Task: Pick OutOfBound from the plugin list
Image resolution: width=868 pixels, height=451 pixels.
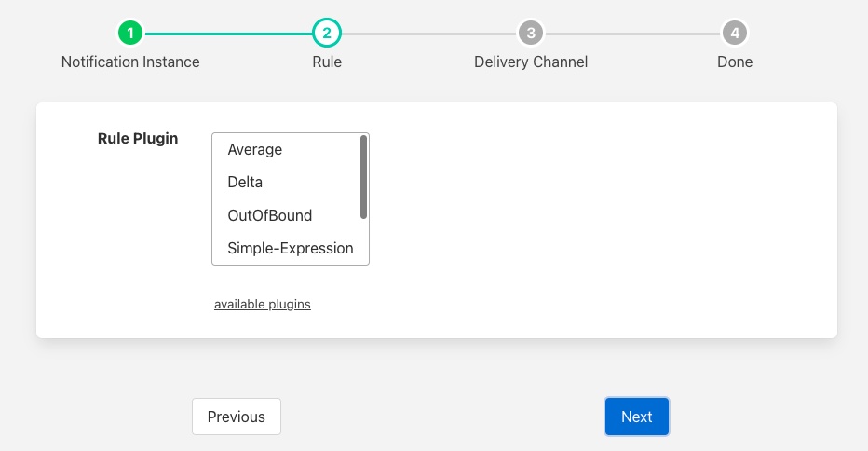Action: (269, 215)
